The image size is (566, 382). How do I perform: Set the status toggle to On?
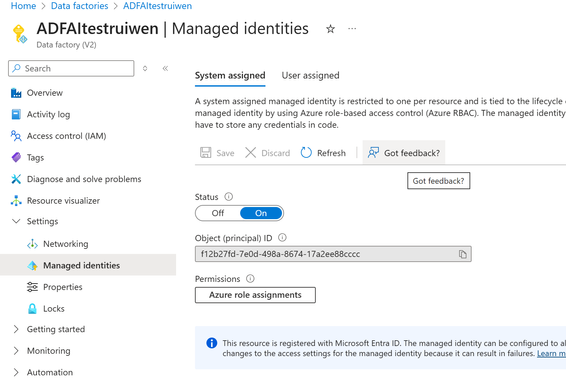click(x=261, y=213)
